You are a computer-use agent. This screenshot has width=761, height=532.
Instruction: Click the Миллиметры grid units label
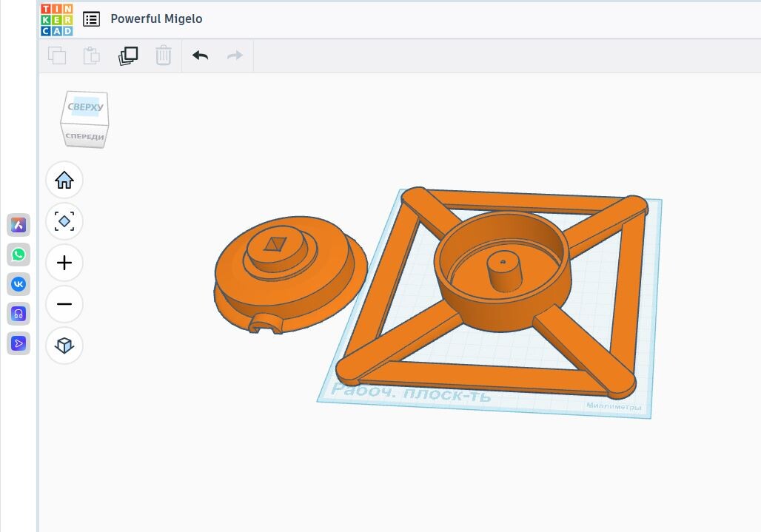pos(614,406)
